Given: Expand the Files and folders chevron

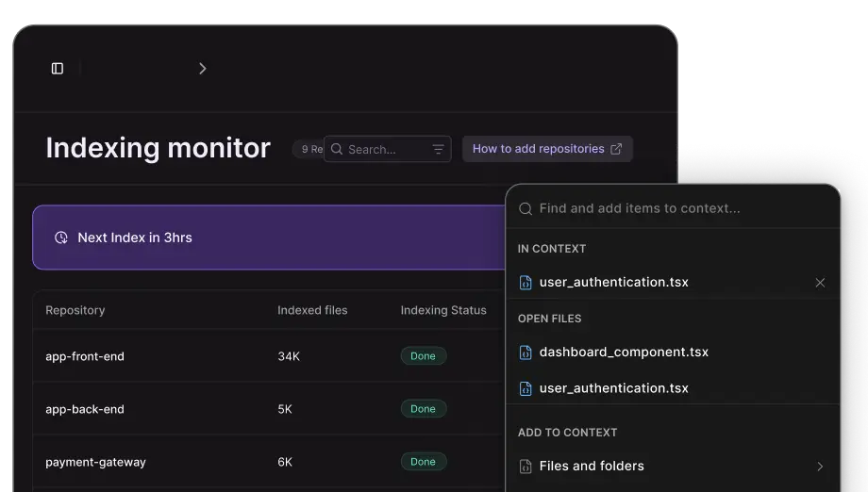Looking at the screenshot, I should click(x=819, y=467).
